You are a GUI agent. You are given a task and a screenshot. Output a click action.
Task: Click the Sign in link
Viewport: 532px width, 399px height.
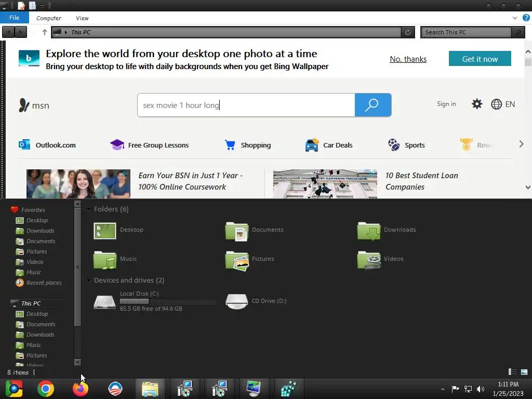point(446,104)
